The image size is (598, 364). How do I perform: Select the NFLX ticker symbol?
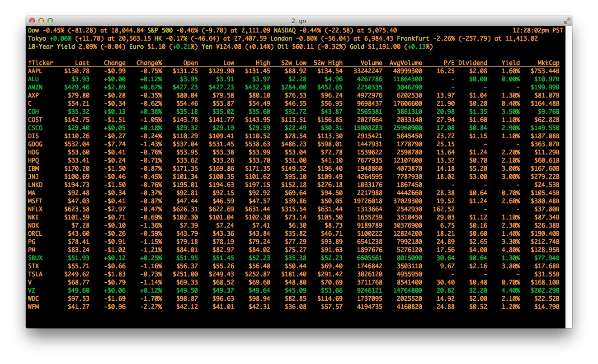35,209
